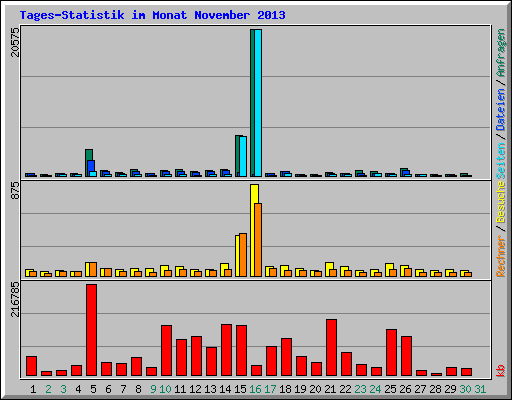512x400 pixels.
Task: Click the 'Besuche' legend label
Action: pos(500,202)
